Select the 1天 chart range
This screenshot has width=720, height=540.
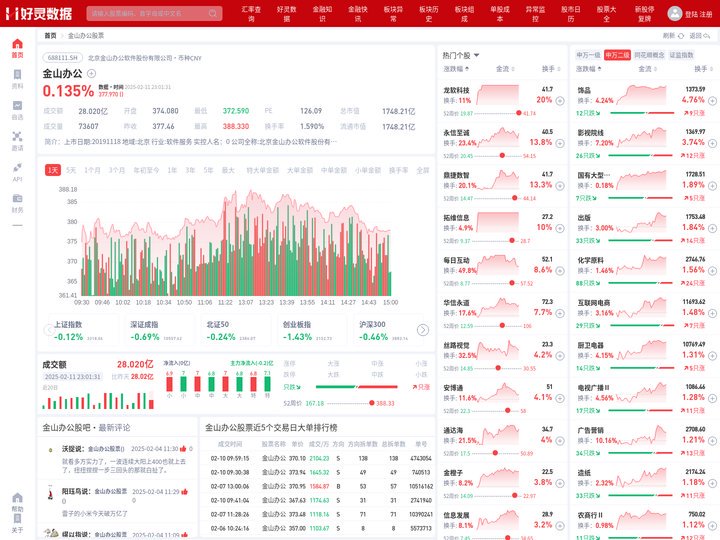[53, 170]
